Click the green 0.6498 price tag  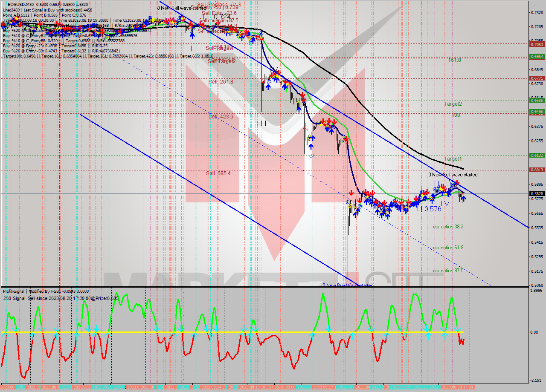536,112
